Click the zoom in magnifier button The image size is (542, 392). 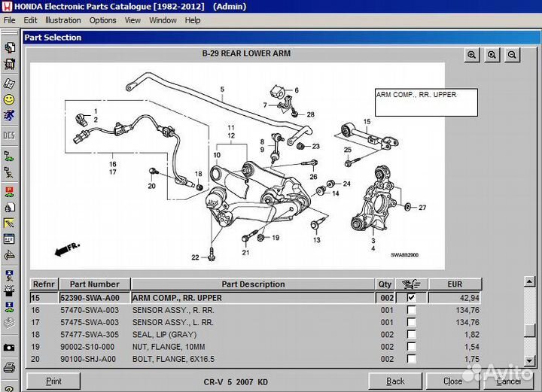pyautogui.click(x=472, y=55)
